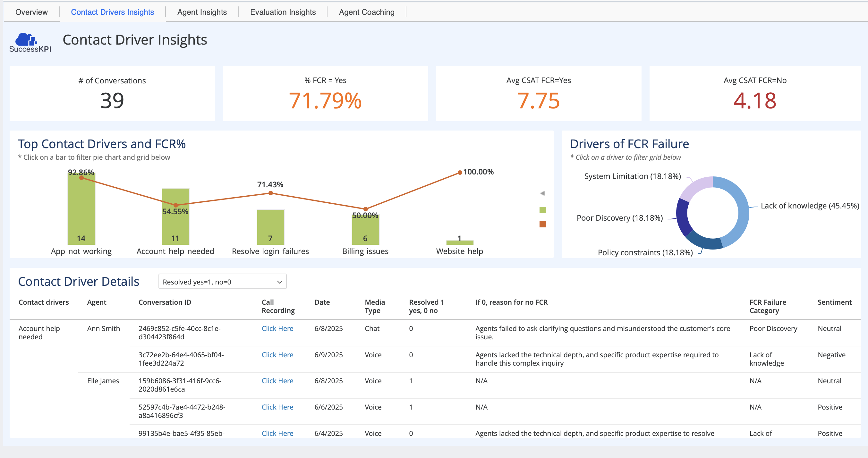Select the Agent Coaching tab
This screenshot has width=868, height=458.
[366, 12]
